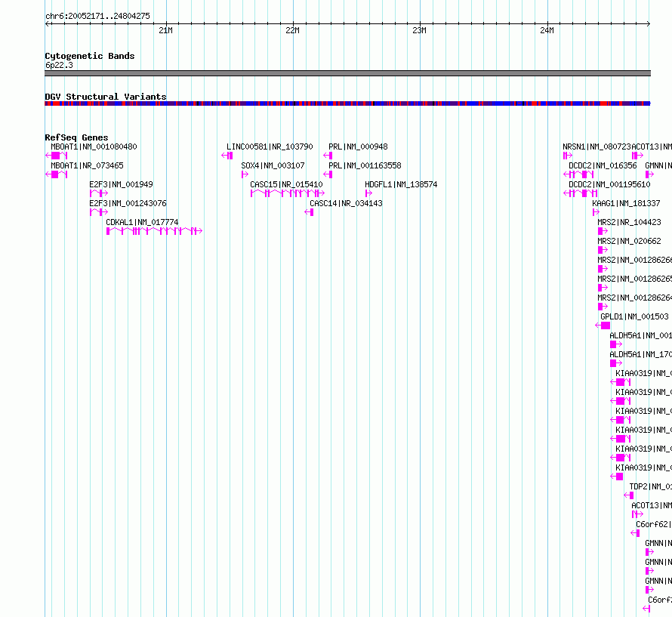This screenshot has width=672, height=617.
Task: Open the CDKAL1|NM_017774 gene label
Action: point(142,222)
